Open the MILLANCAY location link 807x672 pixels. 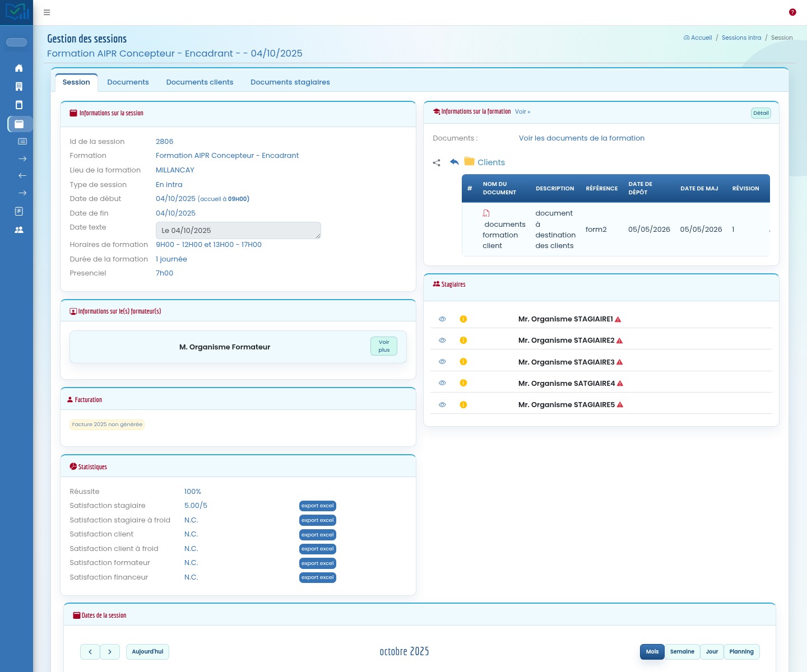[x=175, y=170]
